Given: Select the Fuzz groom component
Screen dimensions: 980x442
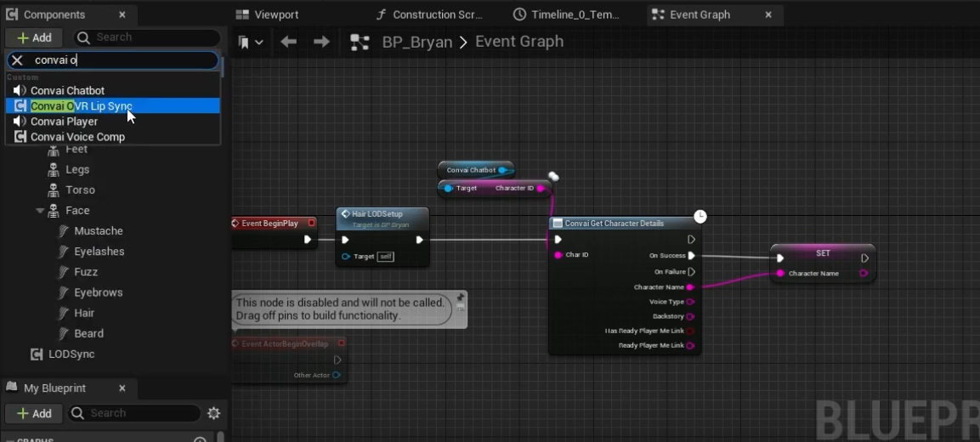Looking at the screenshot, I should coord(86,272).
